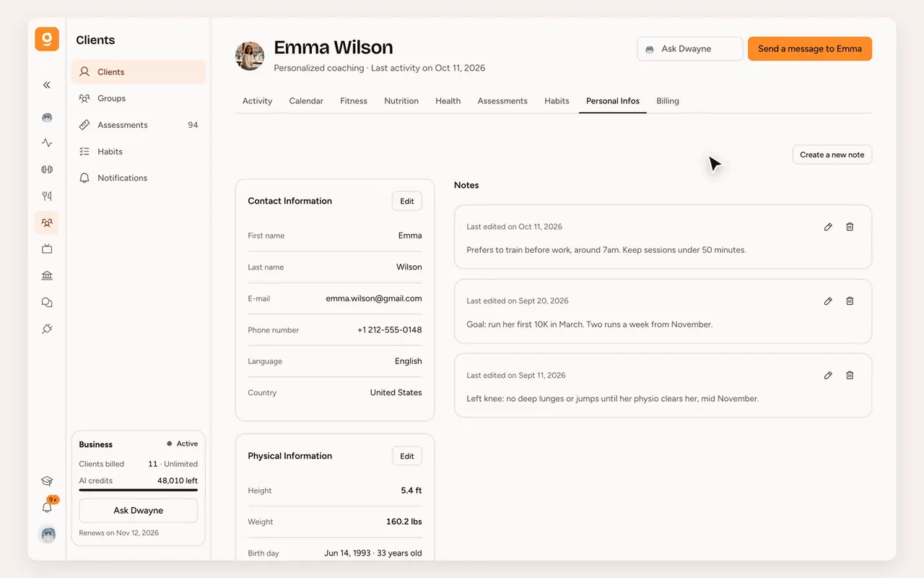
Task: Open Assessments in the sidebar menu
Action: pos(138,125)
